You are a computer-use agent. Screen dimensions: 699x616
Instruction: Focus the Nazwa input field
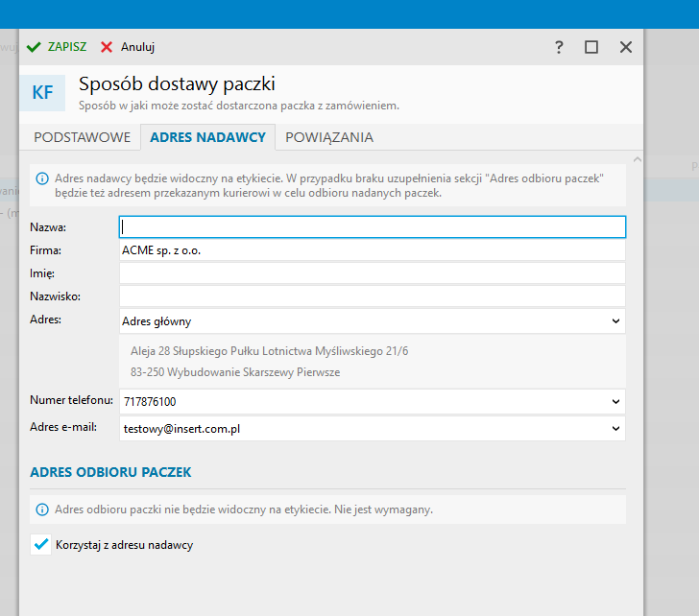(x=373, y=226)
